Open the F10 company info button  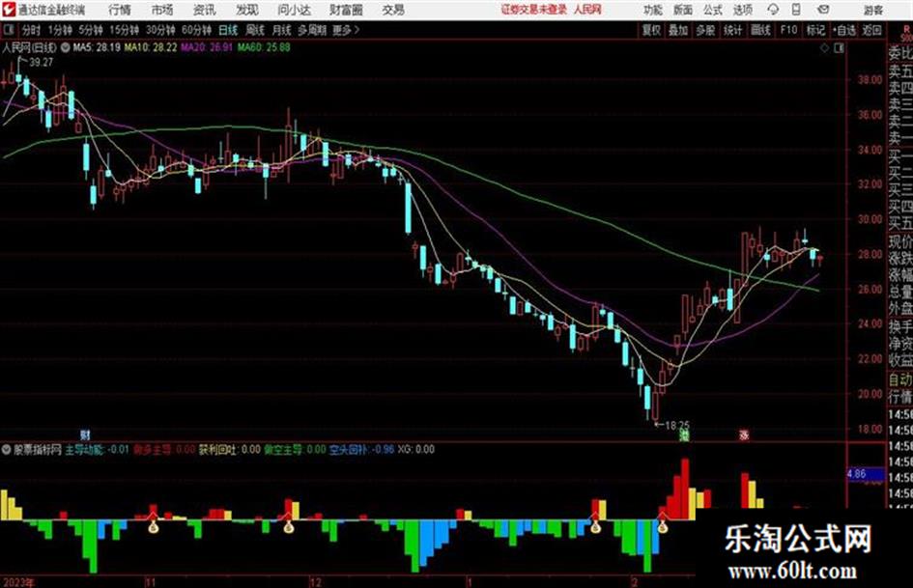pos(788,30)
